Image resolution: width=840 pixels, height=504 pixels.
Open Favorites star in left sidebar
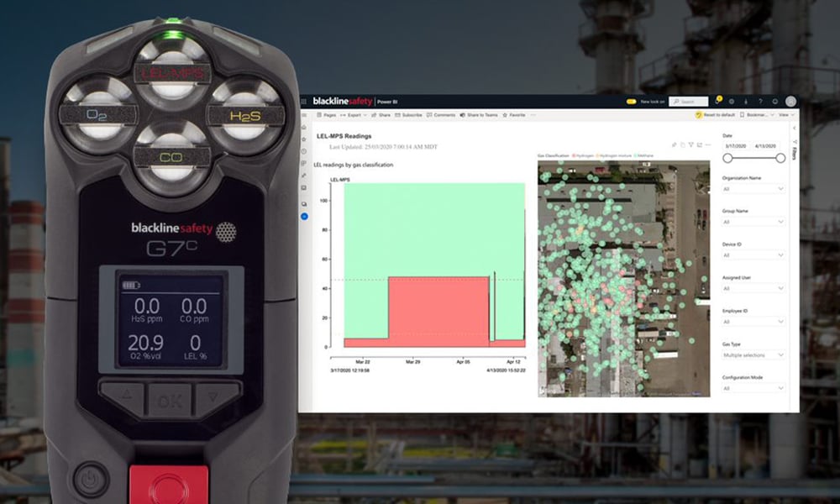click(x=304, y=139)
